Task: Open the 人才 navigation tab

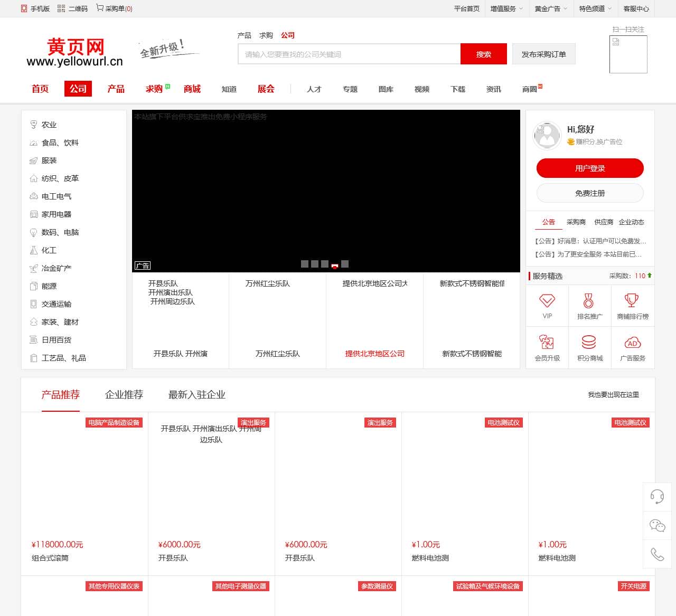Action: click(x=314, y=89)
